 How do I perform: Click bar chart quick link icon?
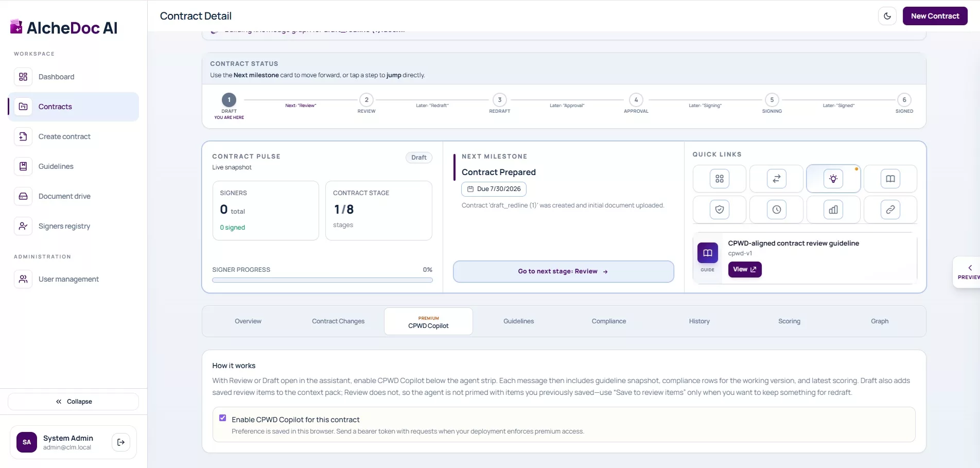833,210
